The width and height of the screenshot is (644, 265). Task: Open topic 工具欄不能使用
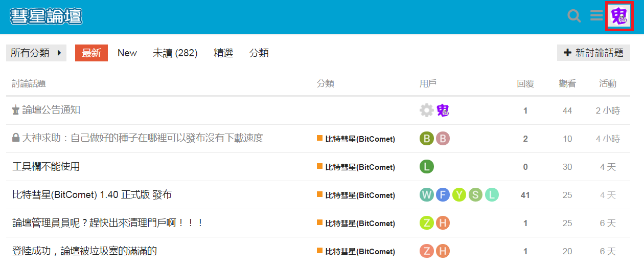coord(46,166)
